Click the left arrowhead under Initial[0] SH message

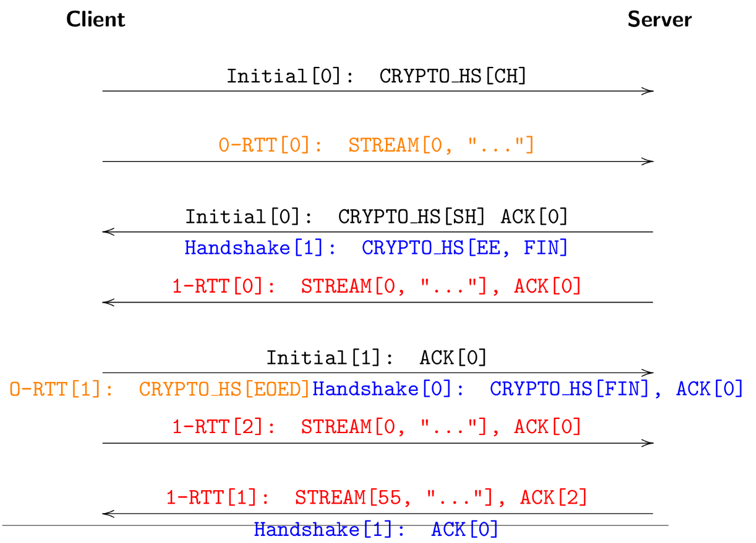109,232
